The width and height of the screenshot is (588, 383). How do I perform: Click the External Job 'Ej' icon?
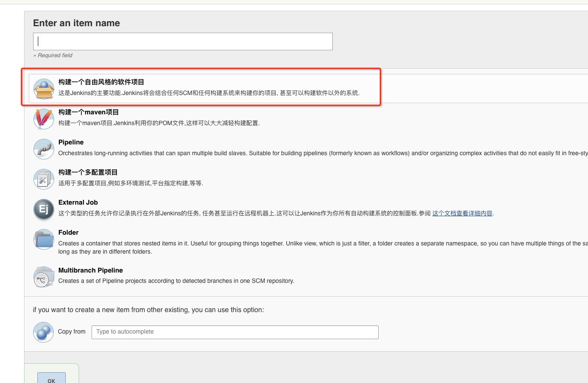click(44, 209)
